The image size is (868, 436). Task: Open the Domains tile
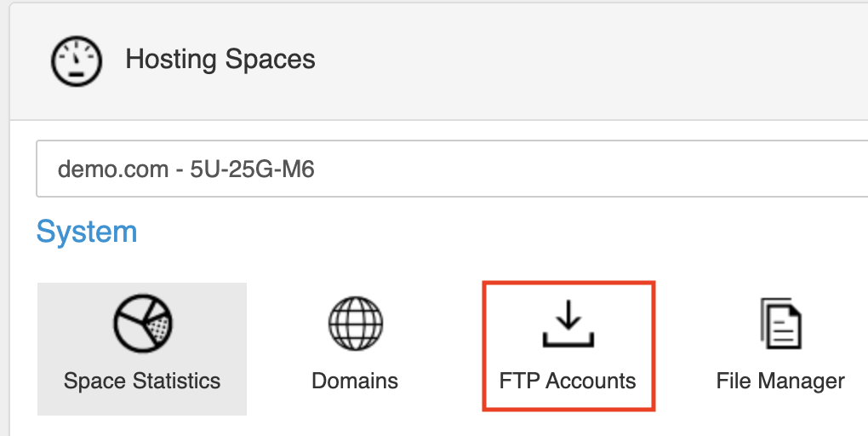[355, 347]
